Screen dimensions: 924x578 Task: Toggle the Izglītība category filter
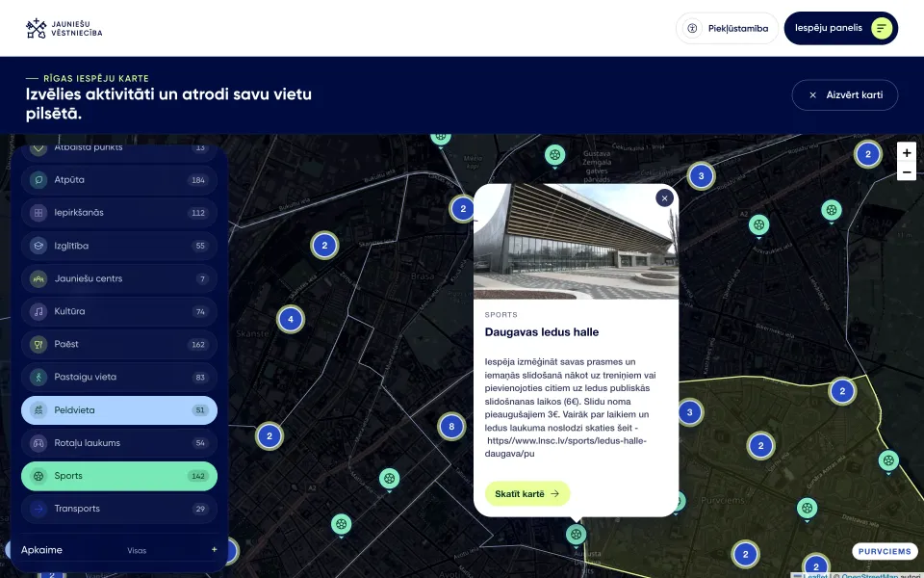(x=119, y=246)
